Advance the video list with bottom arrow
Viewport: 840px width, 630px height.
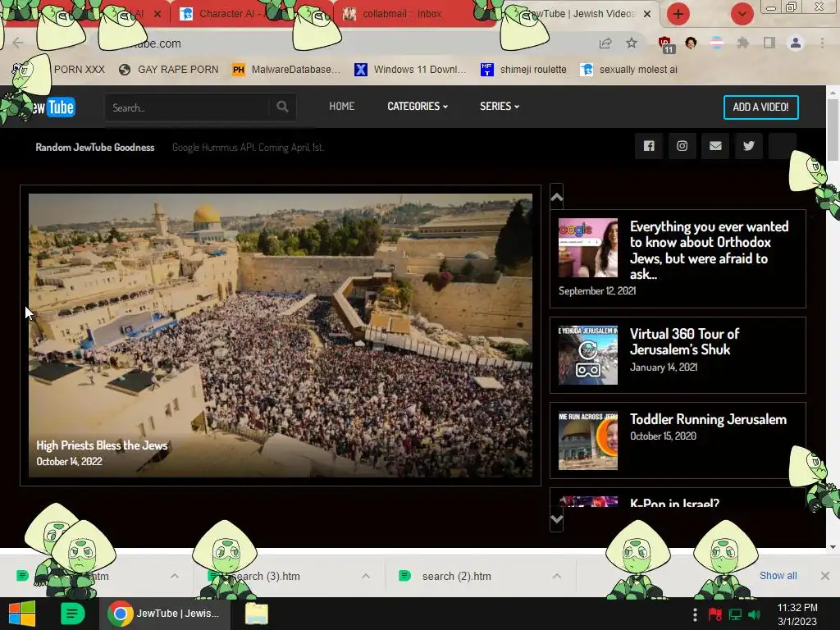[x=557, y=519]
